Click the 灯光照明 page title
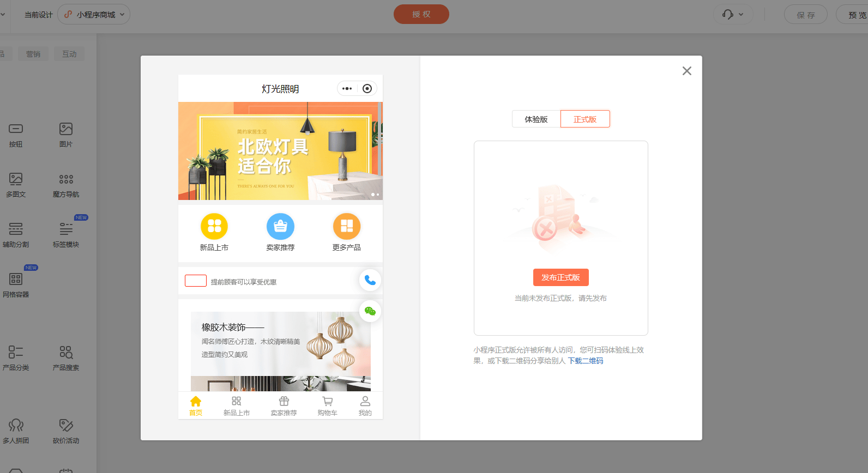 [280, 89]
